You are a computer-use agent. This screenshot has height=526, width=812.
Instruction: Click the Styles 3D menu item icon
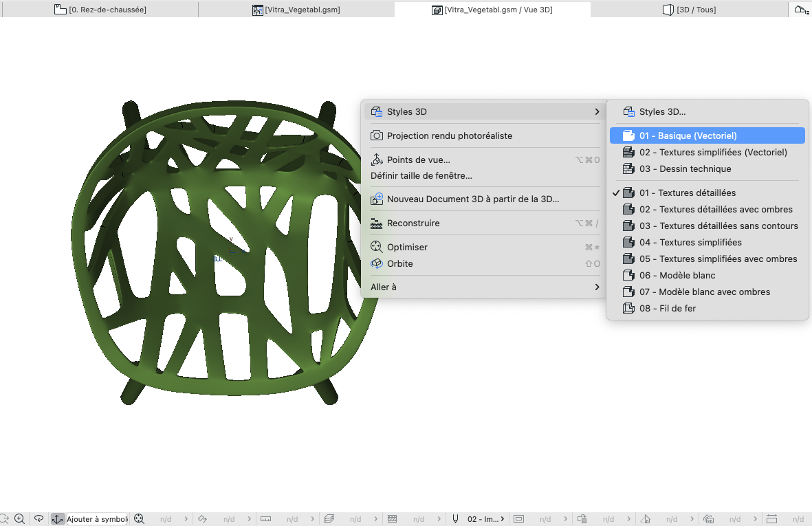(x=377, y=112)
